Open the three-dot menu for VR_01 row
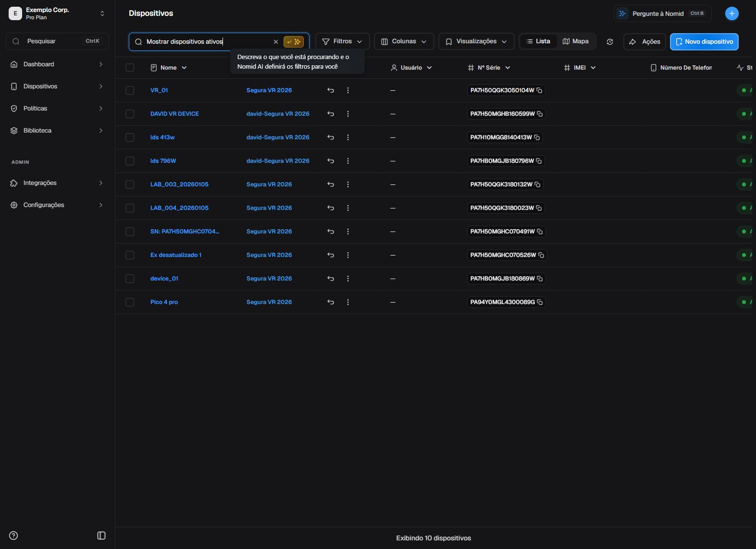Screen dimensions: 756x549 pyautogui.click(x=348, y=90)
